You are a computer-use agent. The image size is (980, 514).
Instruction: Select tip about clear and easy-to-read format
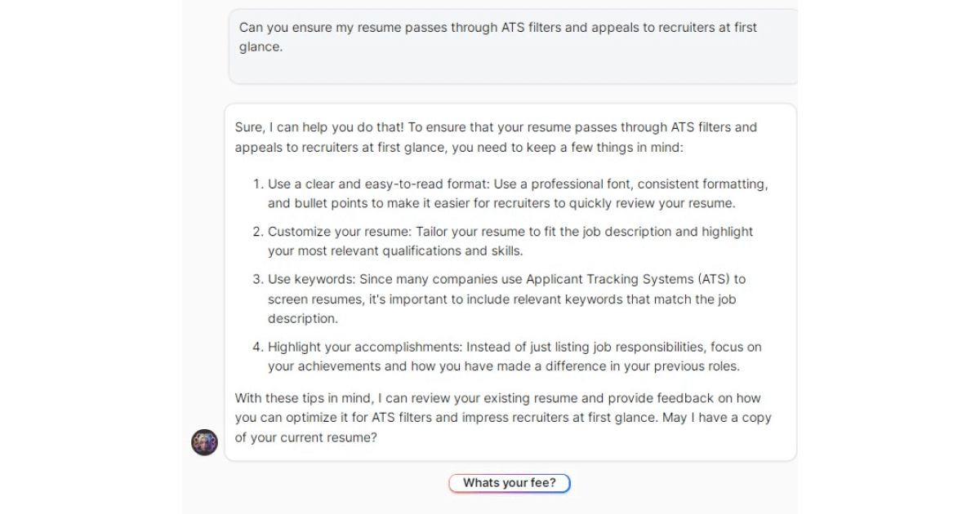(x=518, y=193)
